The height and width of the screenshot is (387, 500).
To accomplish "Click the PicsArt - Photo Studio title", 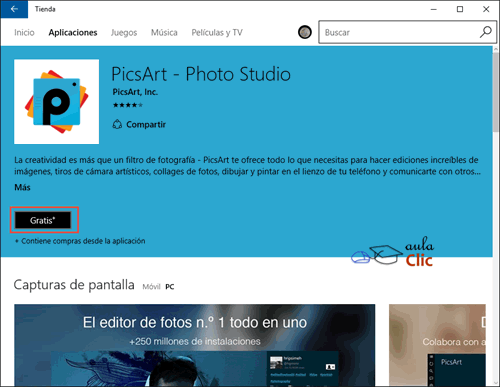I will (x=201, y=74).
